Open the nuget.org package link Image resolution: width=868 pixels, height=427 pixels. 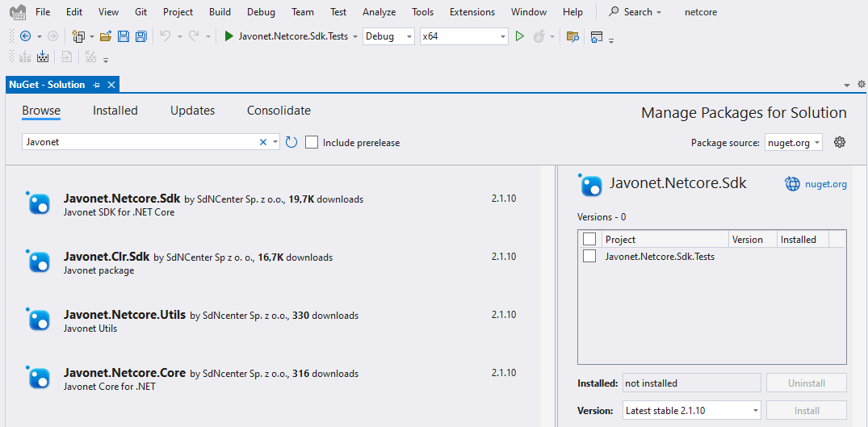(825, 184)
